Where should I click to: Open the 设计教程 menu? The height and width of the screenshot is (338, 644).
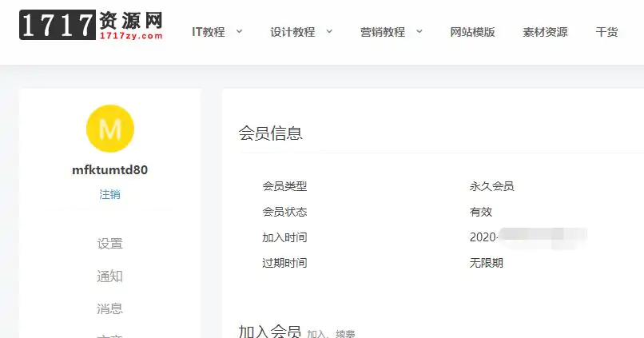tap(292, 32)
